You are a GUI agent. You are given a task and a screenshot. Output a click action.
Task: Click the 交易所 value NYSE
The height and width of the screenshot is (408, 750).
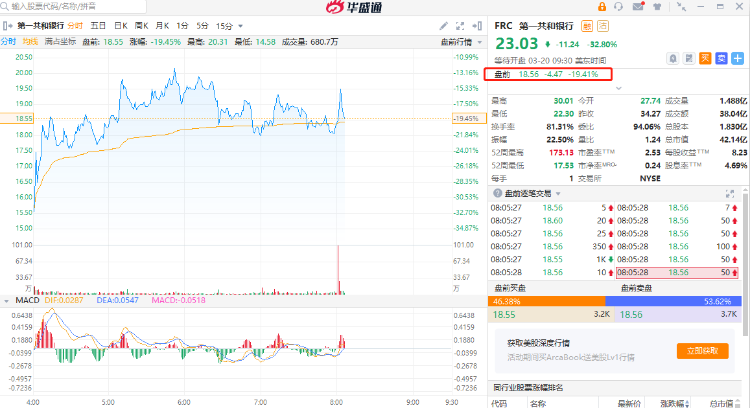pyautogui.click(x=650, y=178)
